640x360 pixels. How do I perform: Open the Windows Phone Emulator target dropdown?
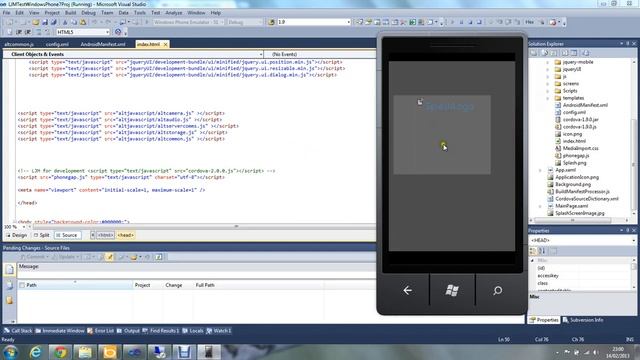189,22
